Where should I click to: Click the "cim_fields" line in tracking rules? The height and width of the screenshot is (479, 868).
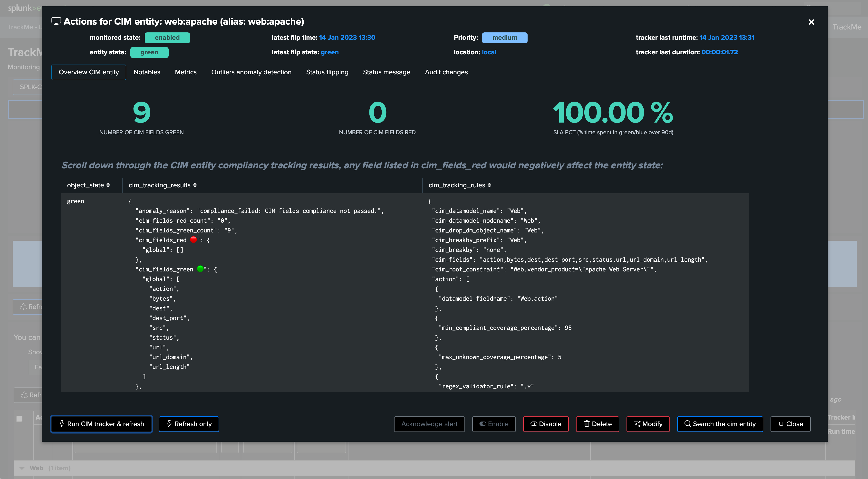pyautogui.click(x=570, y=259)
